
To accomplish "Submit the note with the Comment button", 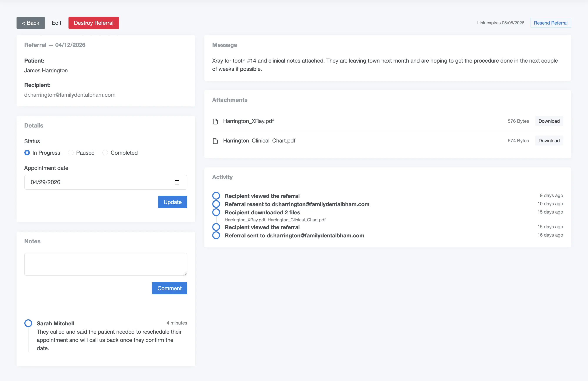I will pyautogui.click(x=169, y=288).
